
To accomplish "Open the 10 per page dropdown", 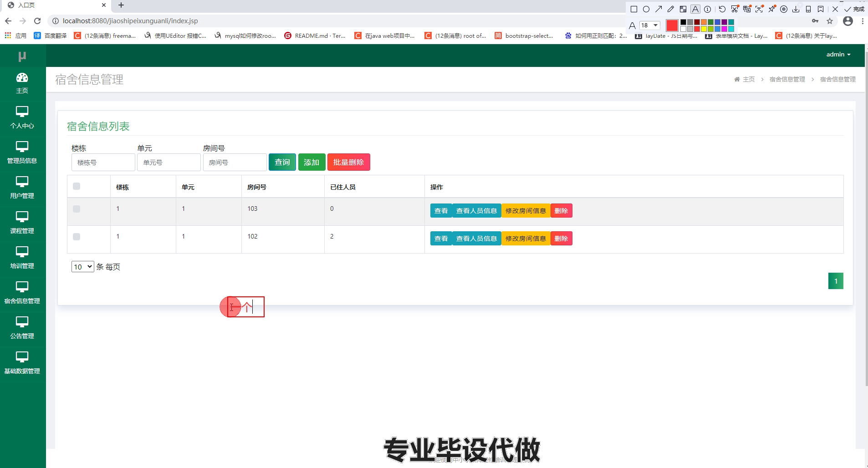I will tap(83, 267).
